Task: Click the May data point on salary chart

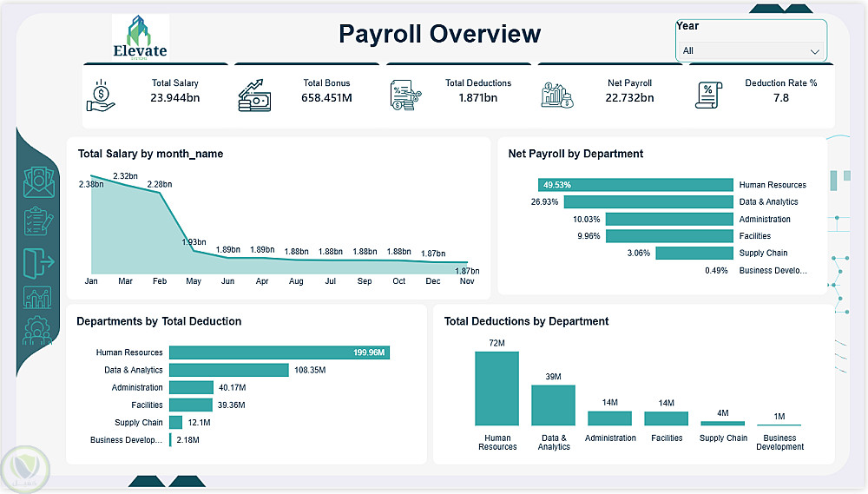Action: click(x=194, y=250)
